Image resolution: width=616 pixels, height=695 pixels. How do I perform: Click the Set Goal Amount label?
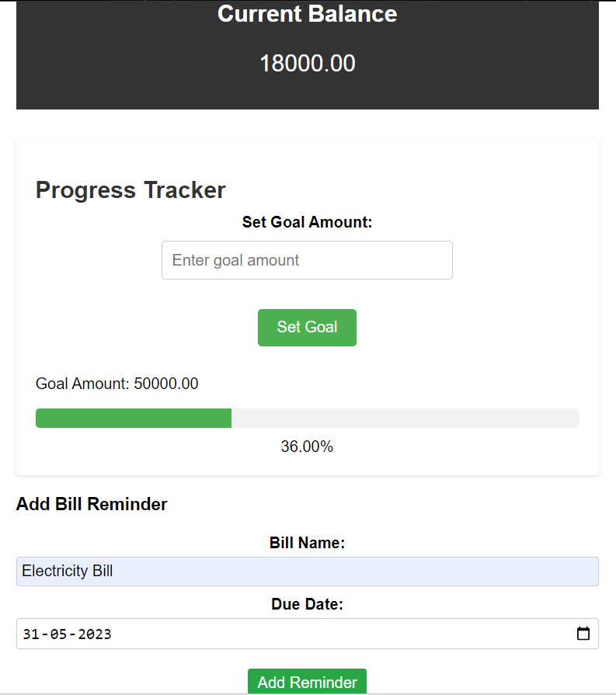306,222
